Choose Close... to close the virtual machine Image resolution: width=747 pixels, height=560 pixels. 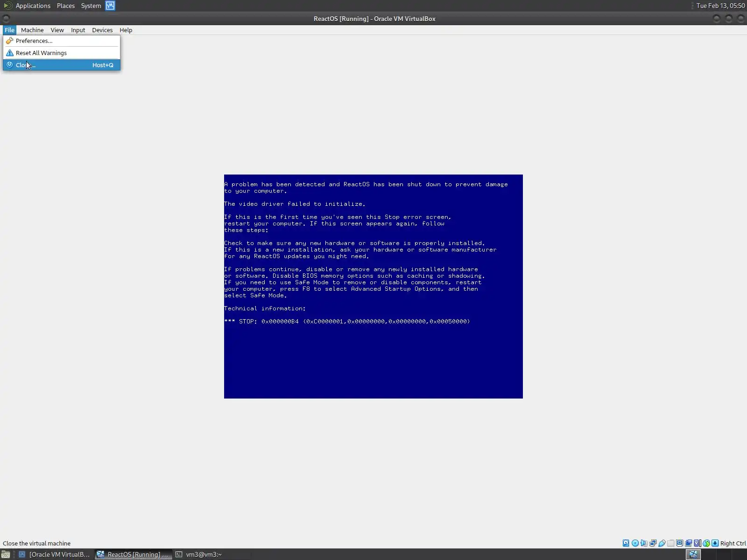point(62,65)
